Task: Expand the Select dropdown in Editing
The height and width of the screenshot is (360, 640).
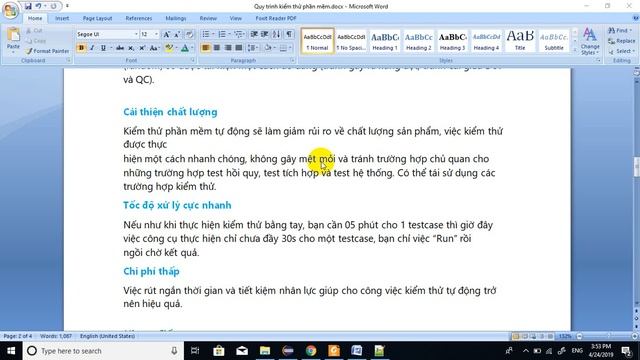Action: point(633,51)
